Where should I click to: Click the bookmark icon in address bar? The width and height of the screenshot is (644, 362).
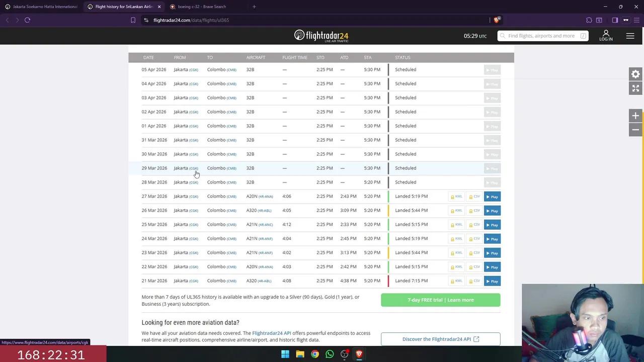click(133, 20)
